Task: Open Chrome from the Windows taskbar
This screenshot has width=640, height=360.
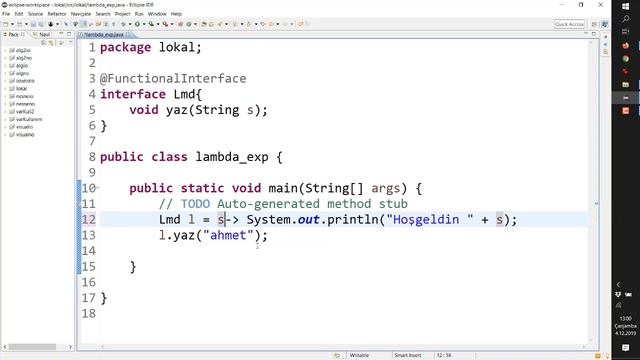Action: pyautogui.click(x=625, y=59)
